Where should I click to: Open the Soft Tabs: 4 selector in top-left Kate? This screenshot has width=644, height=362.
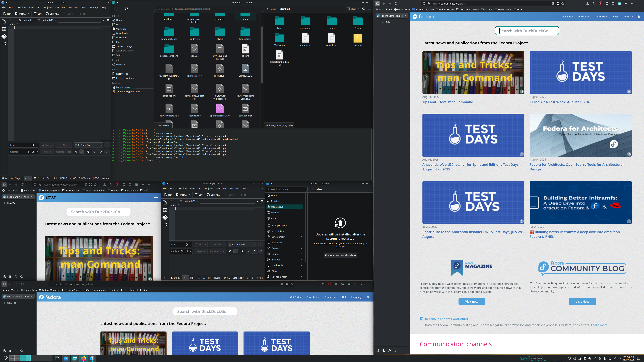point(85,178)
